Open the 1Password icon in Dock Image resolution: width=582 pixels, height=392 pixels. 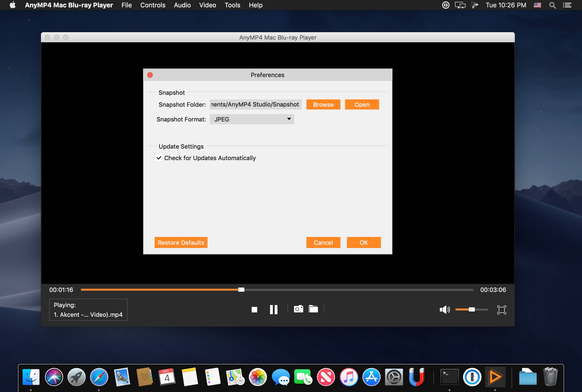tap(472, 377)
